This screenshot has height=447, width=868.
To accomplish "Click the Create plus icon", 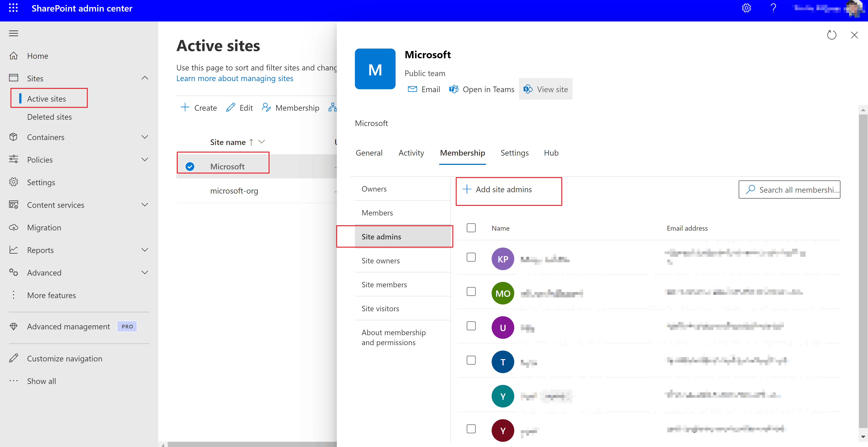I will [x=185, y=107].
